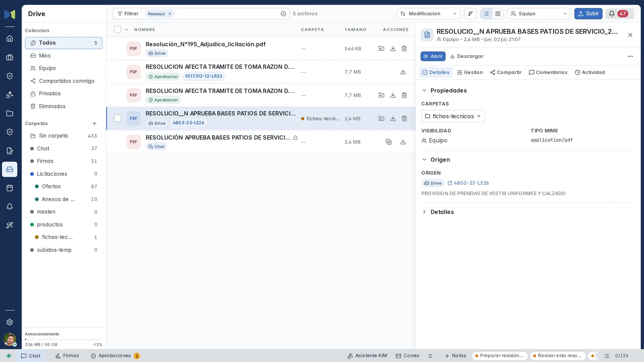644x362 pixels.
Task: Open the more options menu in the details panel
Action: (630, 56)
